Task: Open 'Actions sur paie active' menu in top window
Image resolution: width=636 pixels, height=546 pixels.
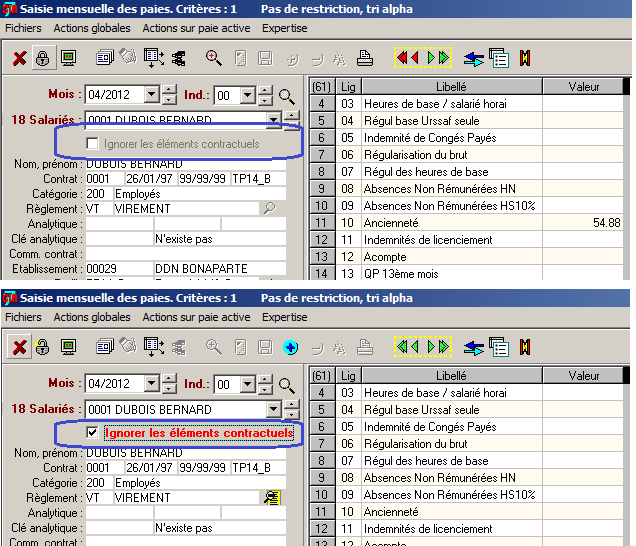Action: tap(196, 28)
